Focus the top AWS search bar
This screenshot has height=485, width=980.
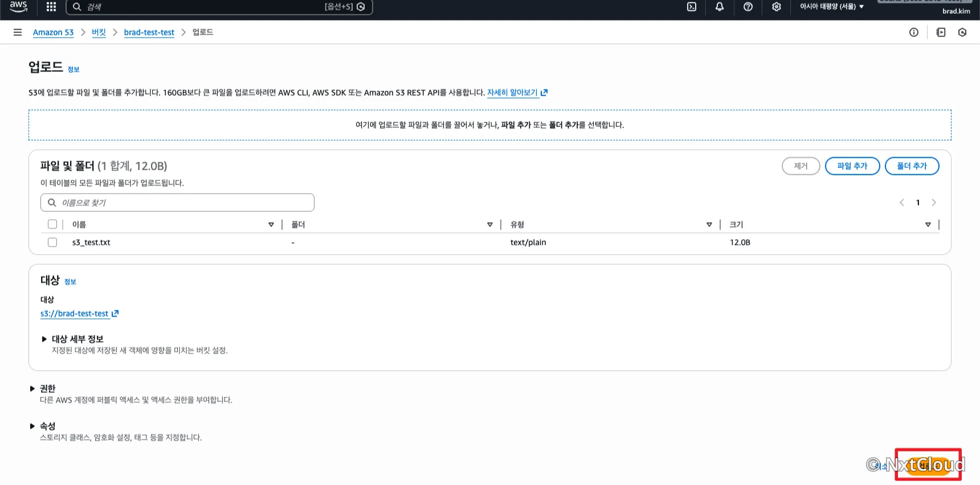[219, 7]
